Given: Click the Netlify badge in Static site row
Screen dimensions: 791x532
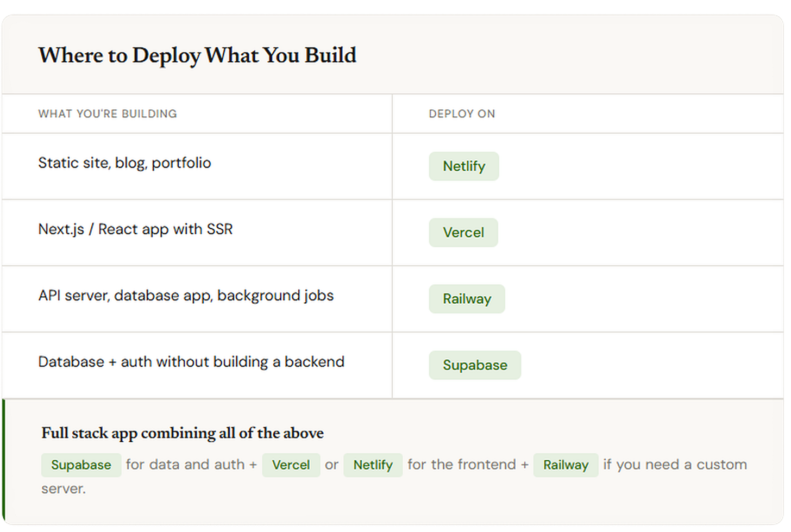Looking at the screenshot, I should tap(463, 166).
